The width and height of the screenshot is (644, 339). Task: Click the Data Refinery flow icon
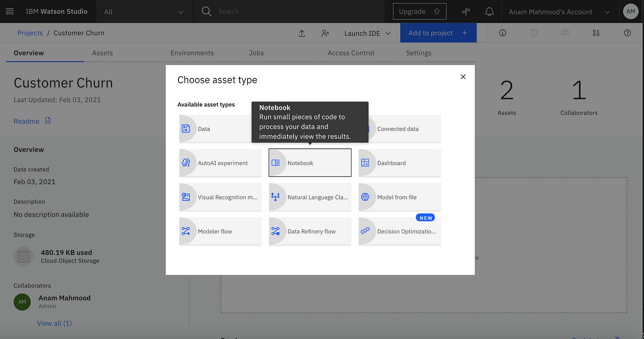pyautogui.click(x=276, y=231)
